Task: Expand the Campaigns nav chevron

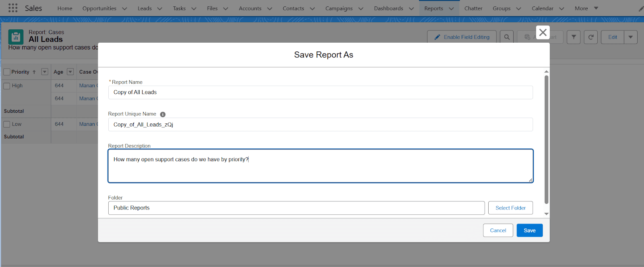Action: point(361,8)
